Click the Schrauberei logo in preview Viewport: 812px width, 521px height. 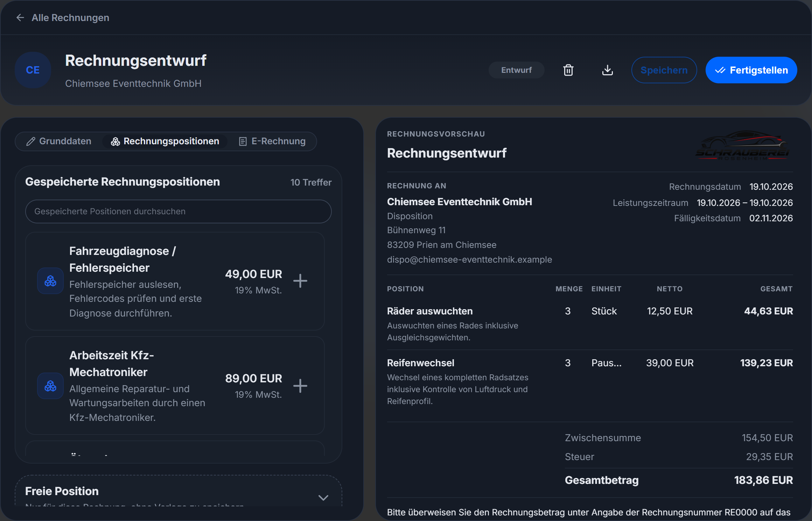click(x=742, y=146)
